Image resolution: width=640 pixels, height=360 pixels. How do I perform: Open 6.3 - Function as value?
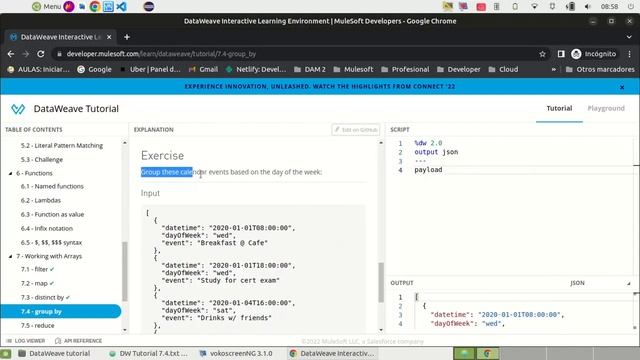(52, 214)
